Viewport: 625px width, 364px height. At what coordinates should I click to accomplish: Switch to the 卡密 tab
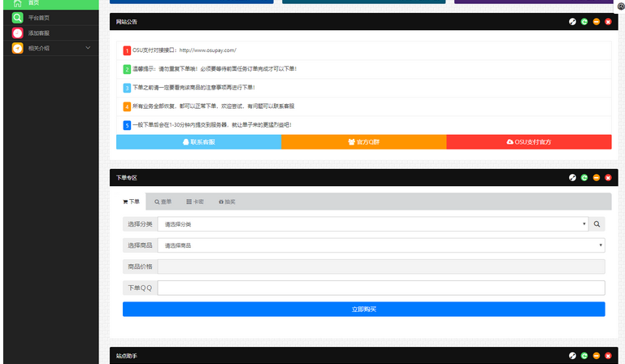195,201
